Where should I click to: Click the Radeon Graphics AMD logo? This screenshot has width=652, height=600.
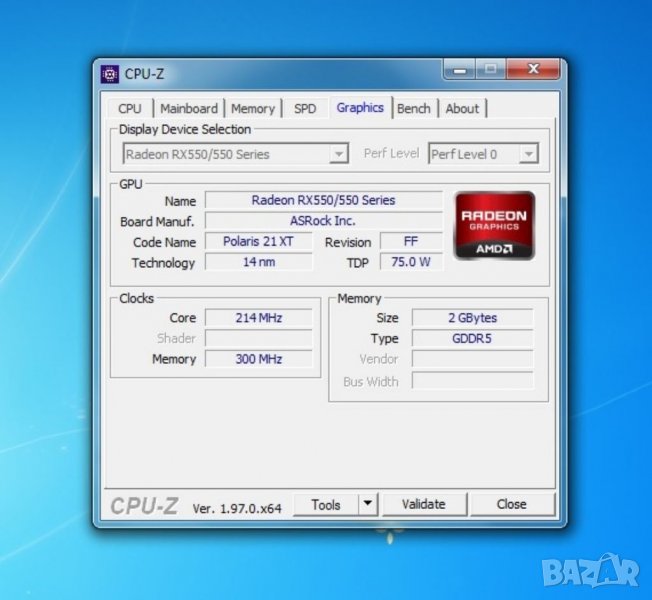click(x=494, y=226)
